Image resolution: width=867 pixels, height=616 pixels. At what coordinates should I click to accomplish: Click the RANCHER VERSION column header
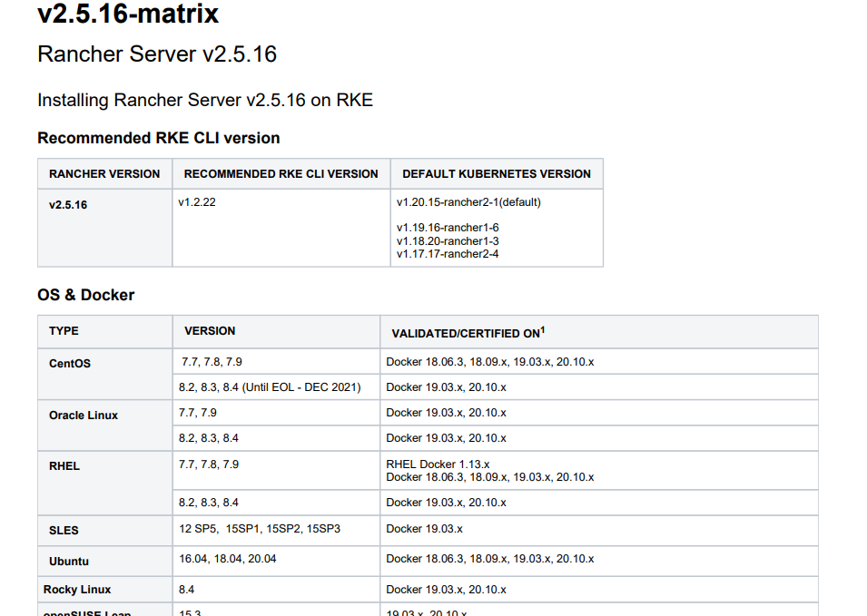(104, 174)
